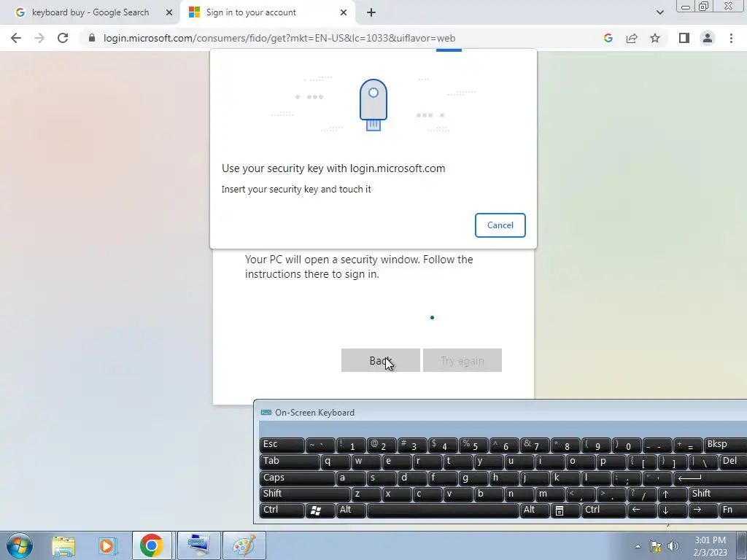Toggle the right Shift key on On-Screen Keyboard
Image resolution: width=747 pixels, height=560 pixels.
[718, 494]
